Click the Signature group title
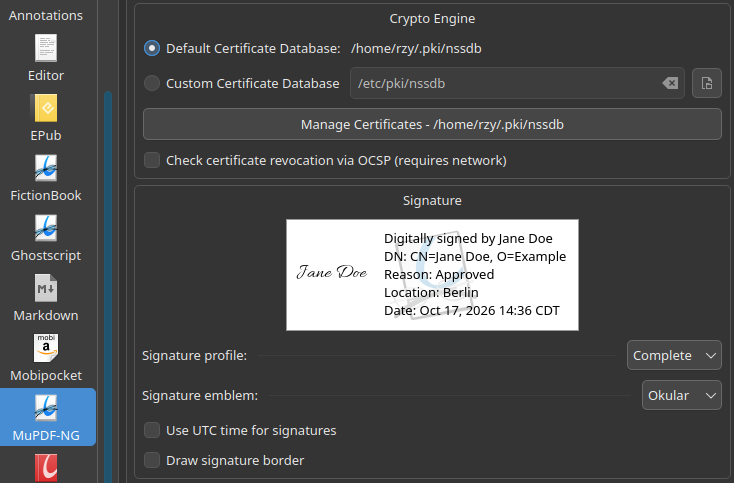Screen dimensions: 734x483 [x=432, y=200]
